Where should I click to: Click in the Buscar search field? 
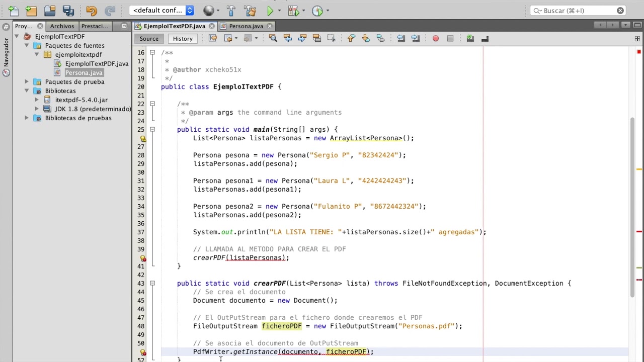pos(578,11)
